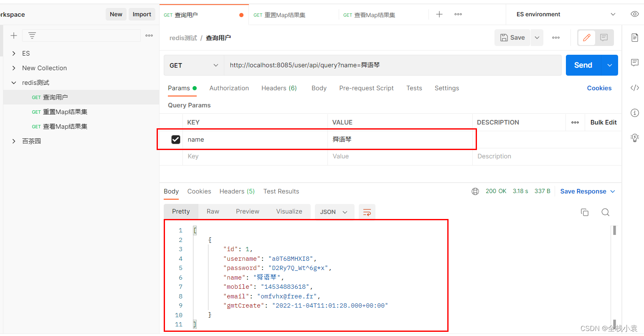Switch to edit mode pencil icon
Image resolution: width=644 pixels, height=336 pixels.
click(x=587, y=38)
